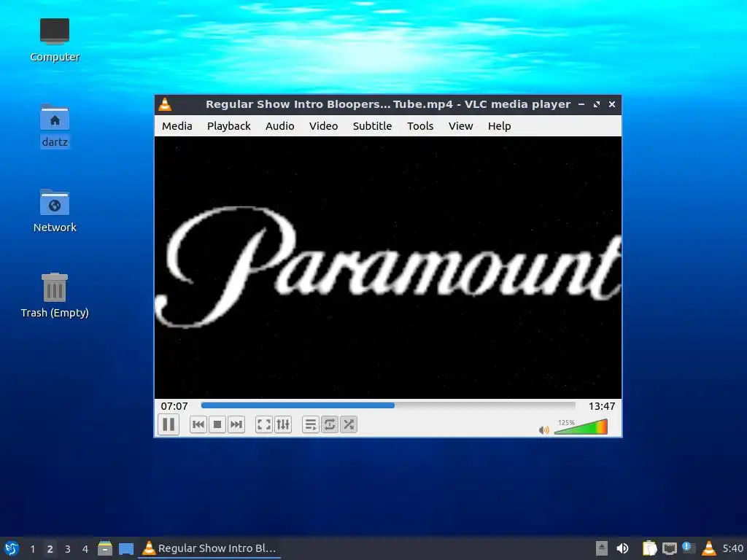Open the Help menu
Viewport: 747px width, 560px height.
[499, 126]
